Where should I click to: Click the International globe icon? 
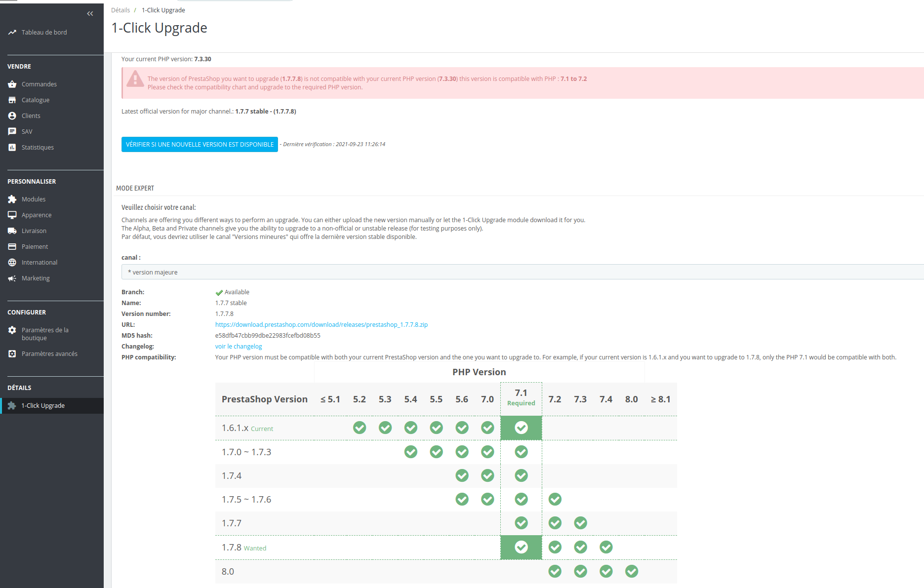point(12,263)
